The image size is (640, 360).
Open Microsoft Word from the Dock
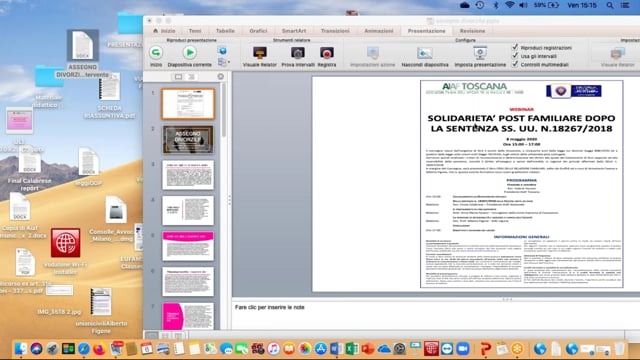(x=336, y=349)
